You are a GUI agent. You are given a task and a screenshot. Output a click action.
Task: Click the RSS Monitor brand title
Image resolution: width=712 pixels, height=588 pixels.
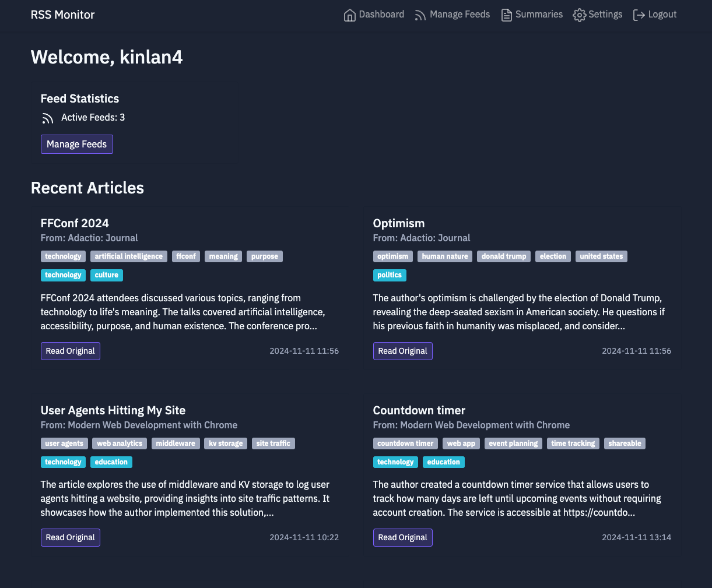point(62,15)
